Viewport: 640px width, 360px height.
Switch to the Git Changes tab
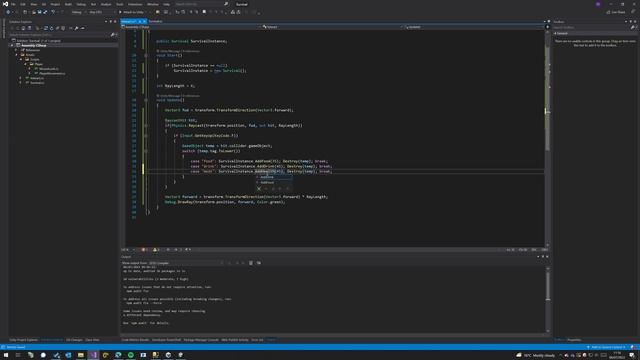pyautogui.click(x=74, y=340)
